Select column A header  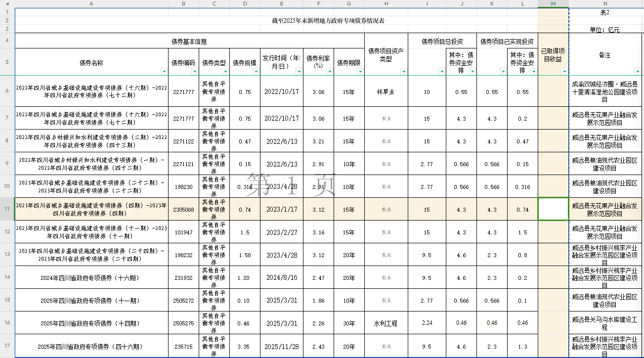click(91, 3)
